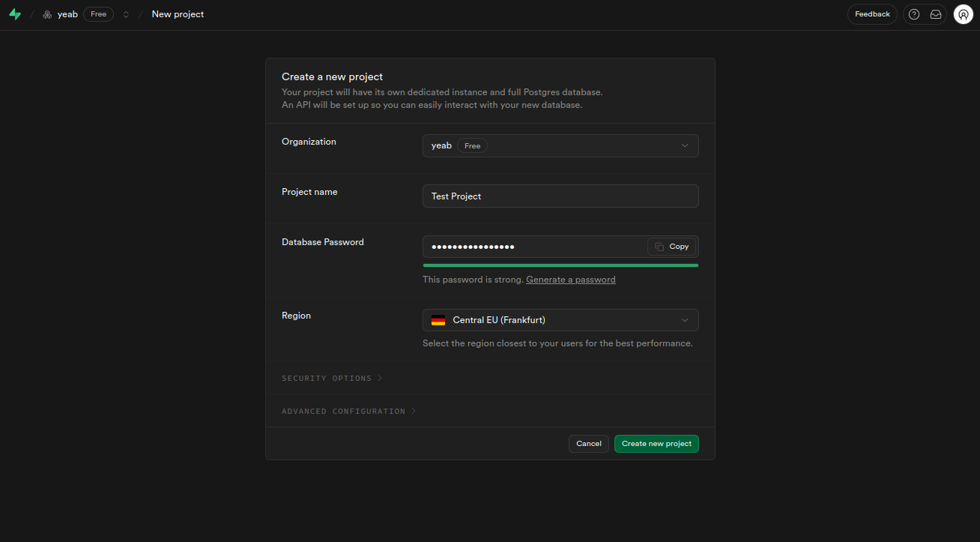The image size is (980, 542).
Task: Open the Supabase logo home link
Action: pyautogui.click(x=15, y=14)
